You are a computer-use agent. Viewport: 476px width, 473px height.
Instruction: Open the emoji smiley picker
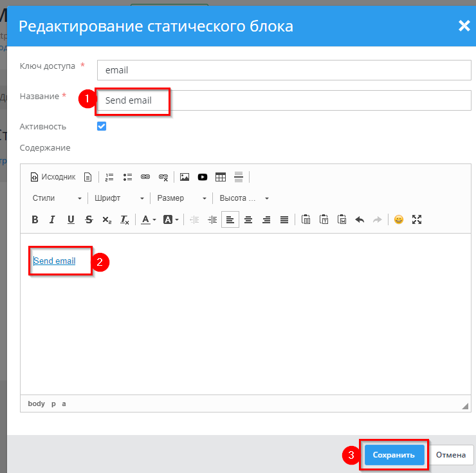click(x=399, y=219)
